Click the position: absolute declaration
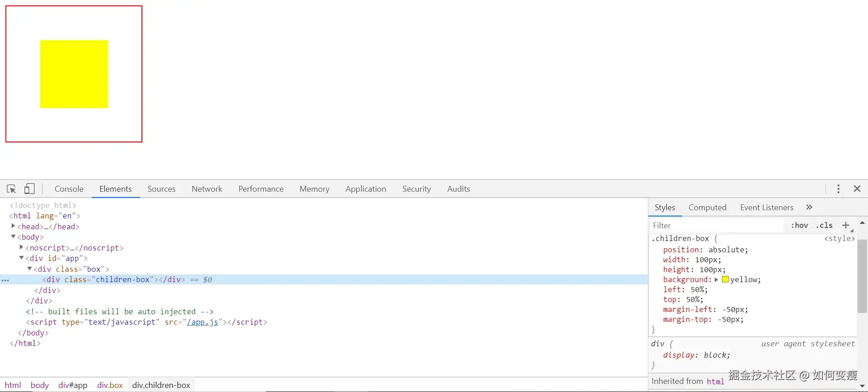Screen dimensions: 868x392 [705, 250]
